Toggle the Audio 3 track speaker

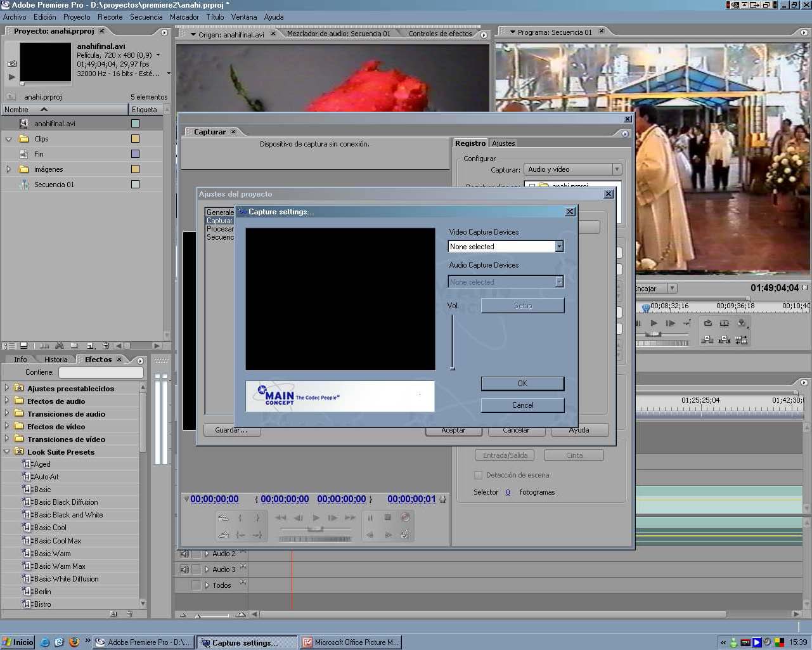[184, 569]
